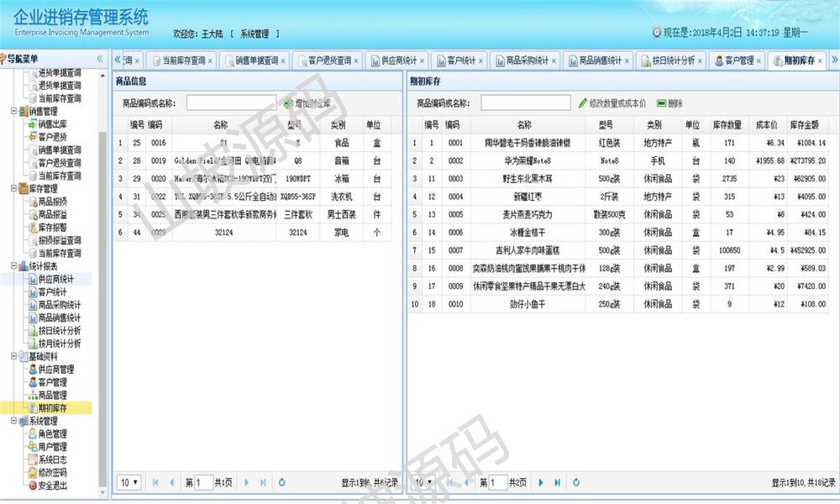The width and height of the screenshot is (840, 504).
Task: Open page size dropdown in 期初库存 pager
Action: (x=423, y=483)
